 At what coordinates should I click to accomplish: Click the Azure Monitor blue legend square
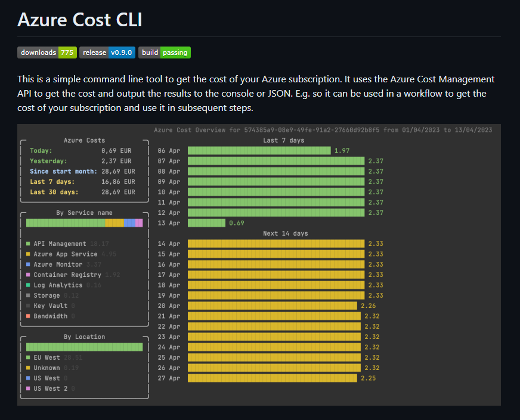(28, 264)
